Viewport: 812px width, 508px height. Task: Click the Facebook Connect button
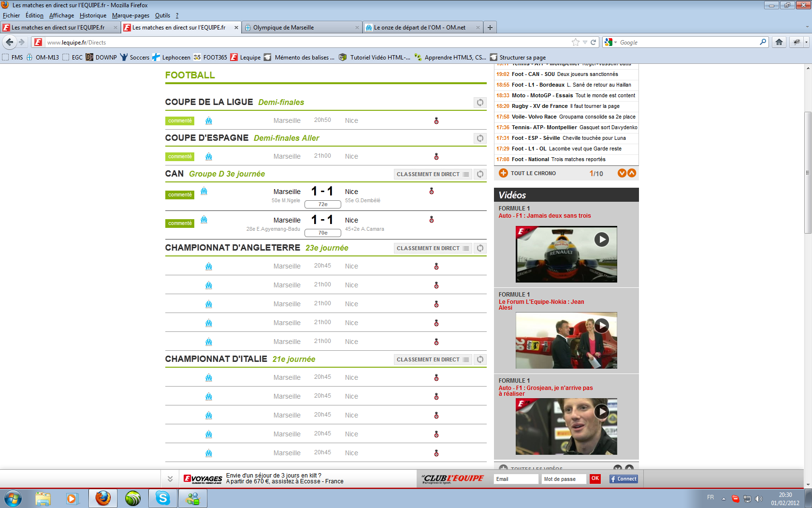click(x=623, y=479)
